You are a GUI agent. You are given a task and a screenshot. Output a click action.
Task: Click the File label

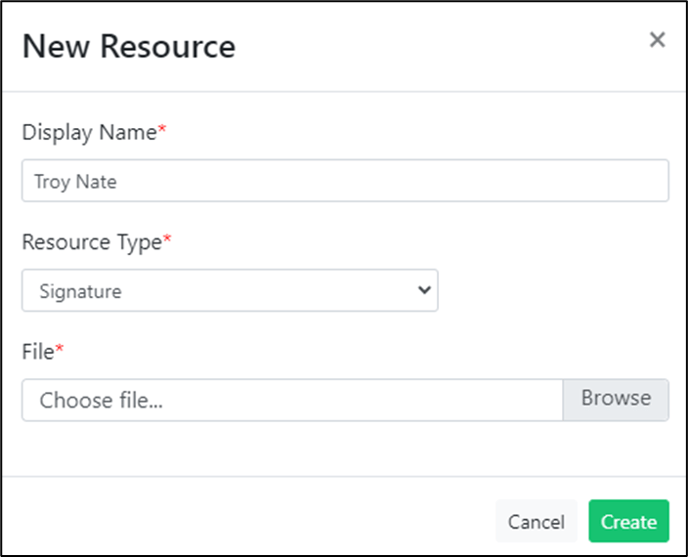pyautogui.click(x=38, y=352)
